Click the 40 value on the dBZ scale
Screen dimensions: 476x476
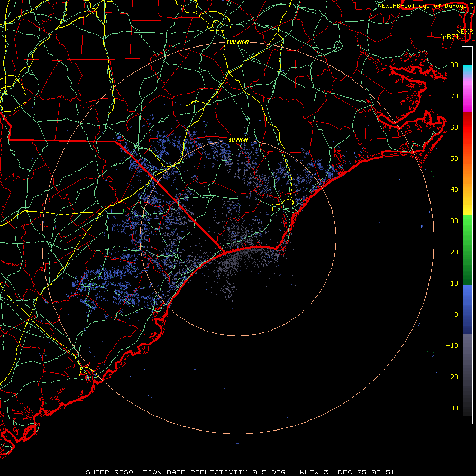coord(454,190)
